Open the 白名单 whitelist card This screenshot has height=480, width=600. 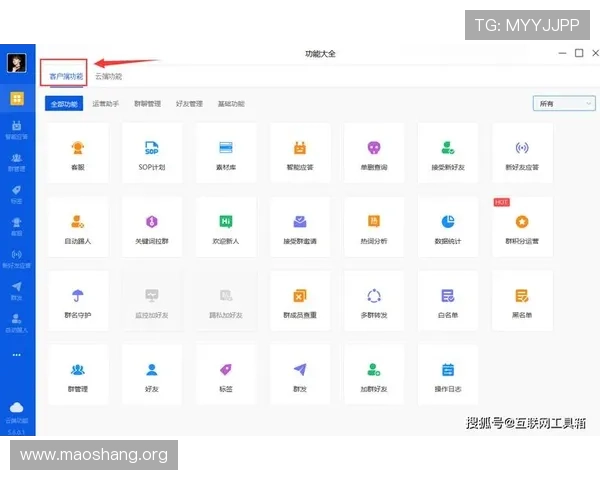pos(448,301)
